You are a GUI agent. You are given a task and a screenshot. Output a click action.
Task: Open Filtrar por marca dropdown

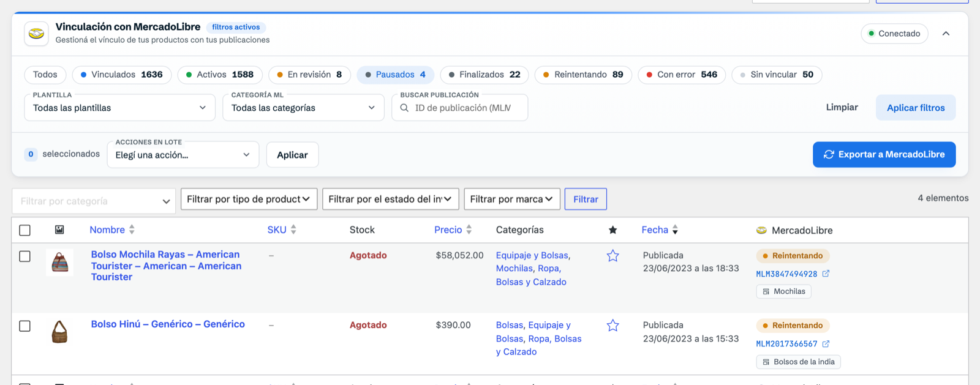(x=512, y=199)
